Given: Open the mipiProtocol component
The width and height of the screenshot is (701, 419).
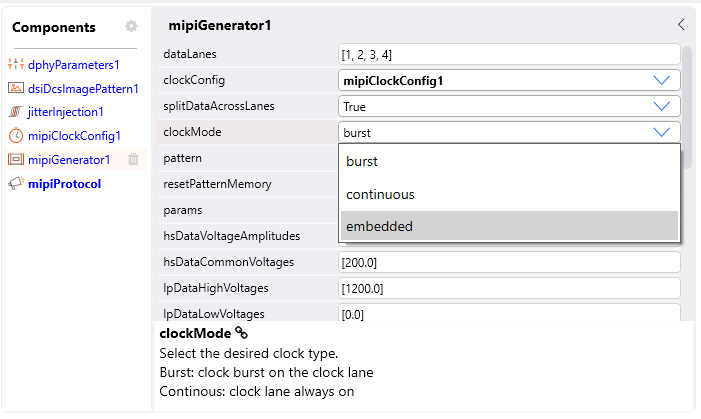Looking at the screenshot, I should [x=64, y=184].
